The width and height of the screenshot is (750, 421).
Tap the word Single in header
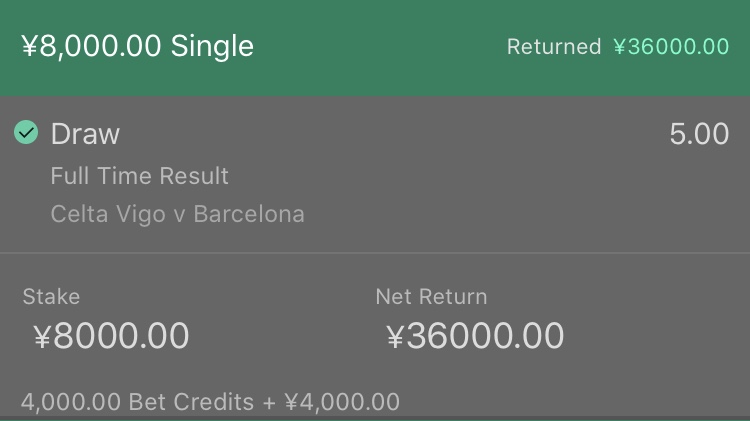[212, 47]
